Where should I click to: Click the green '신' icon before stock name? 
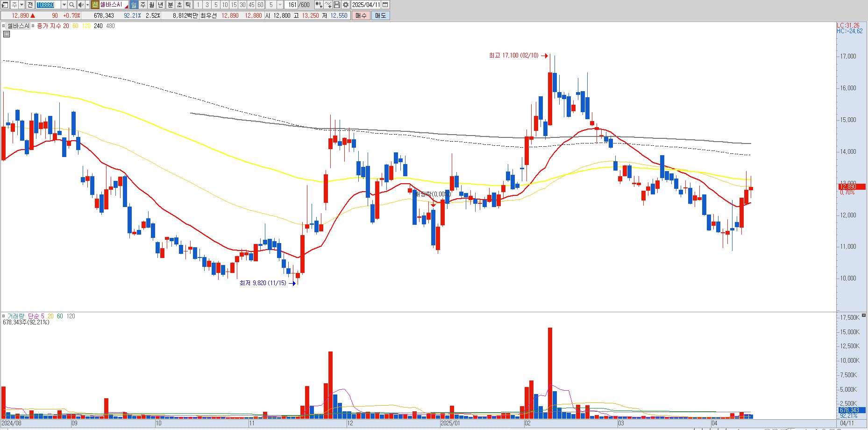[95, 5]
